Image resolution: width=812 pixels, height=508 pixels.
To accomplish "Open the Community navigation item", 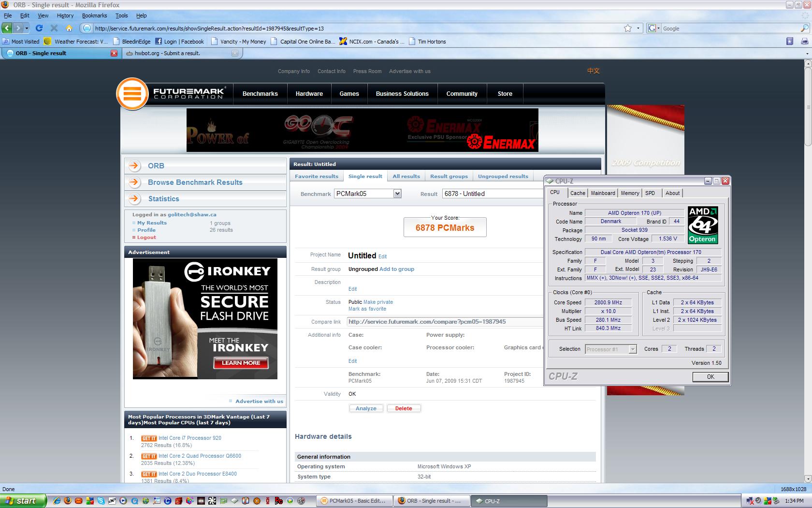I will pyautogui.click(x=462, y=94).
